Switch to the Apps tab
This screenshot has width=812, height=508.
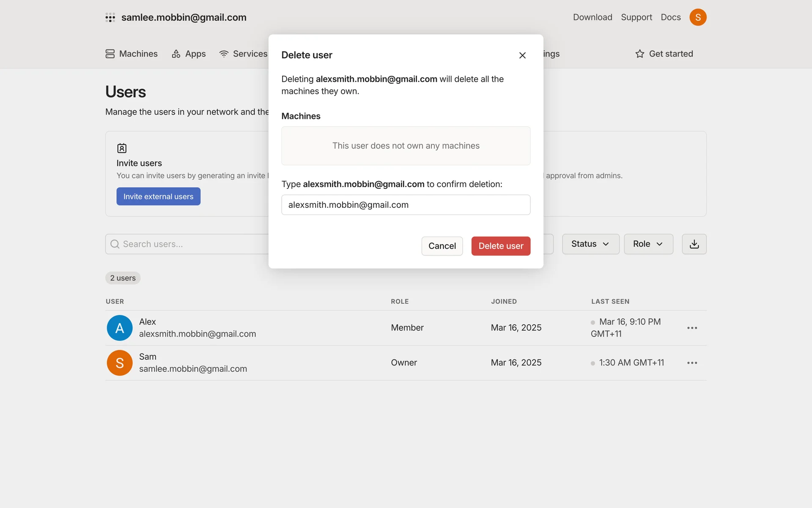(x=189, y=54)
